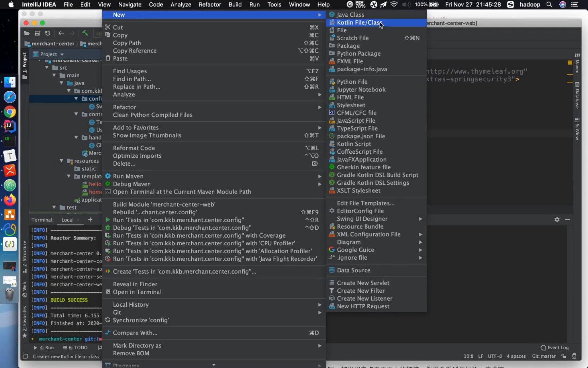Hide the terminal panel with minus icon
The image size is (588, 368).
(x=568, y=219)
